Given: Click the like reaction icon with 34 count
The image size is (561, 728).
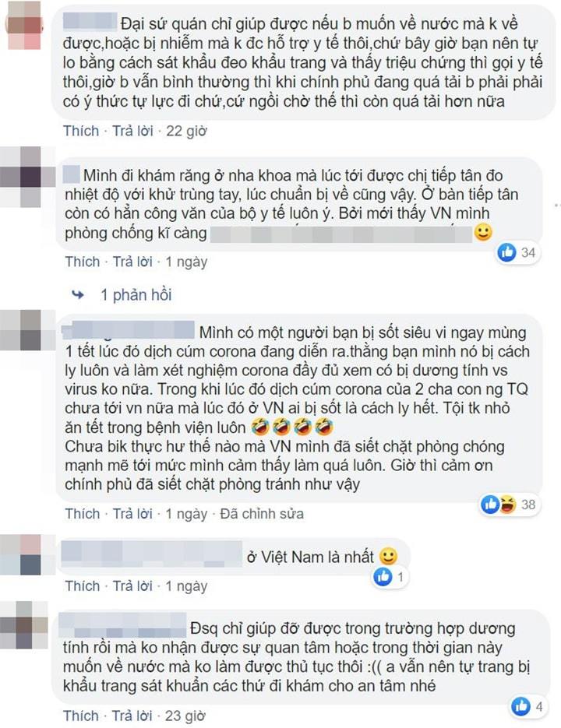Looking at the screenshot, I should 506,252.
